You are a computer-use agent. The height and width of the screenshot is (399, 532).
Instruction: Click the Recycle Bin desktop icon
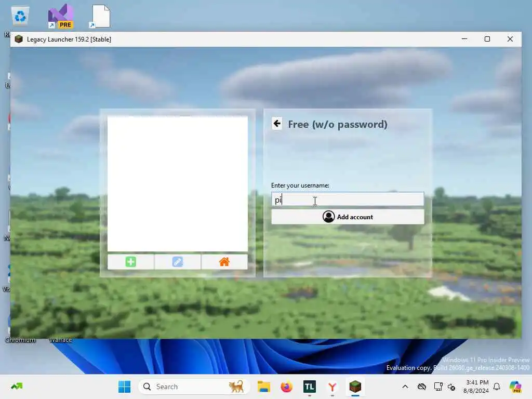[x=20, y=16]
